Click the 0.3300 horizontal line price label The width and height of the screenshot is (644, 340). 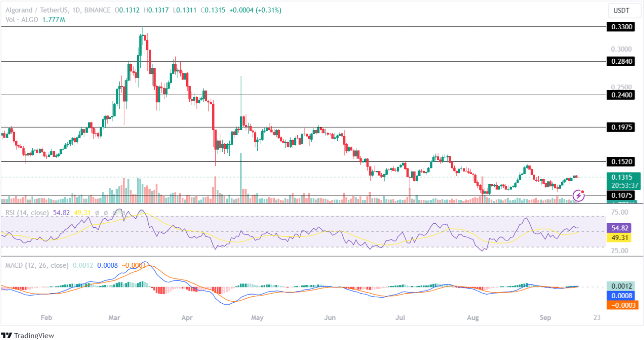621,27
